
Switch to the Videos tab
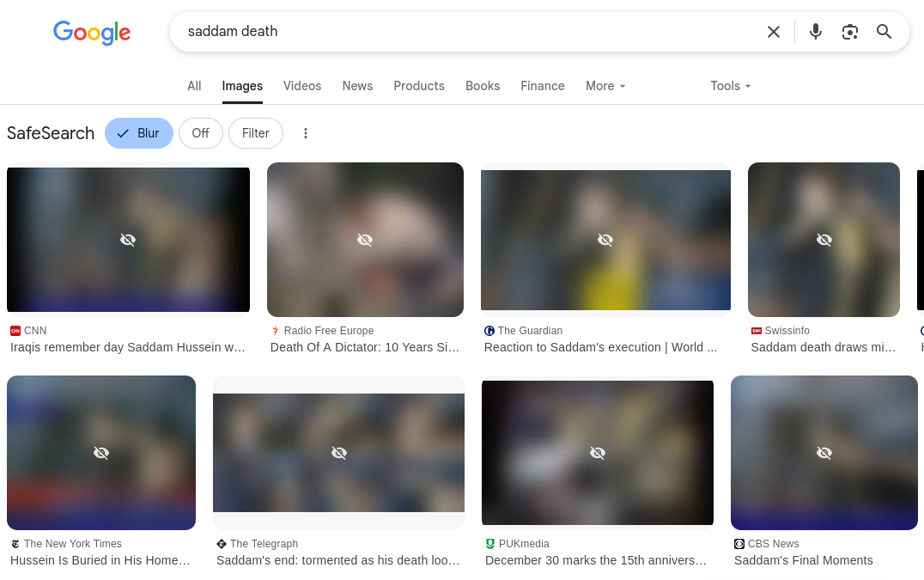[x=302, y=86]
